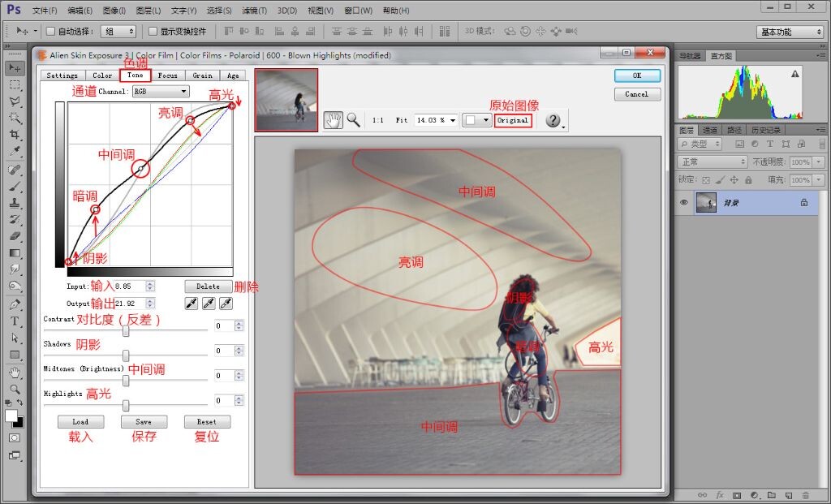The image size is (831, 504).
Task: Open the layer filter 类型 dropdown
Action: pos(700,144)
